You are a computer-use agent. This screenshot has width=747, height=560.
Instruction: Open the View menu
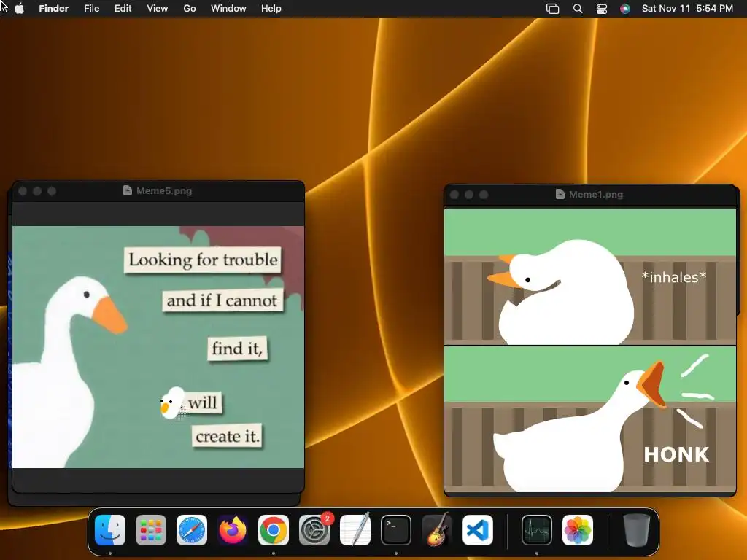pos(158,9)
